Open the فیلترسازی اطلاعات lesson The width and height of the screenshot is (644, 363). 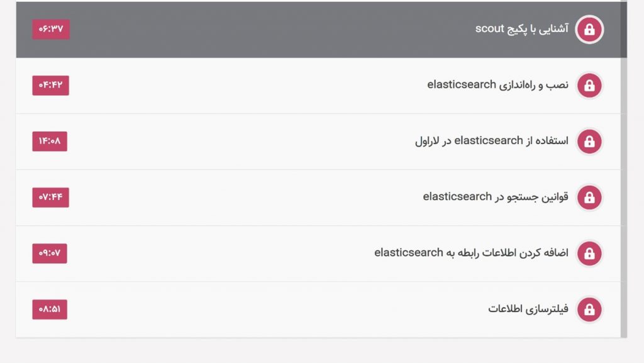click(x=528, y=309)
